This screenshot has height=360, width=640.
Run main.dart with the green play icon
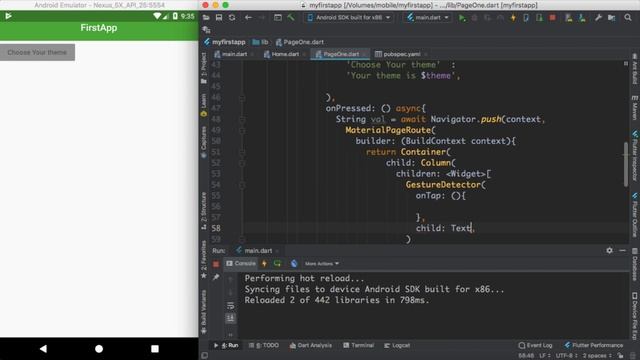coord(462,18)
